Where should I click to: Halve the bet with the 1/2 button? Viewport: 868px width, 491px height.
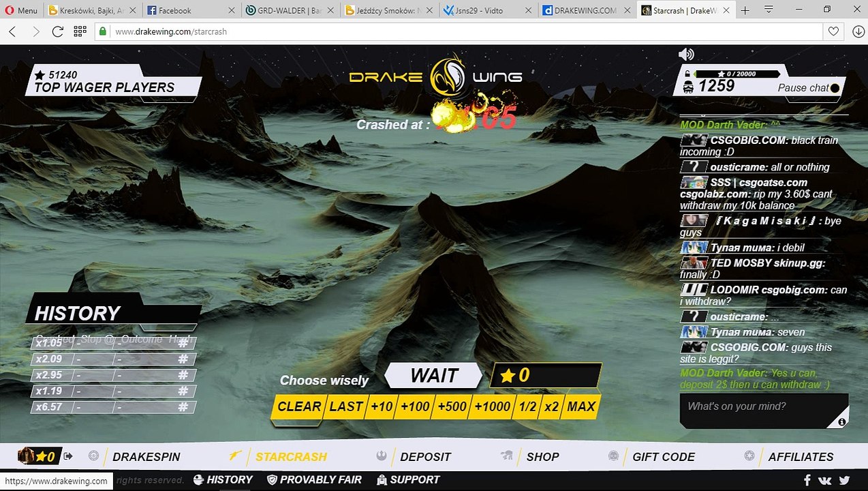527,407
